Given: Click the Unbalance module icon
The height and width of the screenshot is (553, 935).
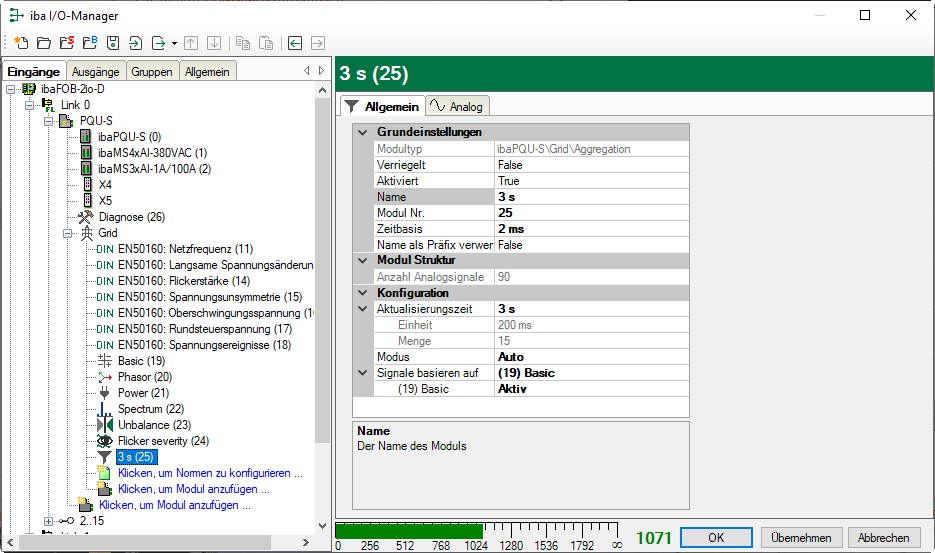Looking at the screenshot, I should point(105,425).
